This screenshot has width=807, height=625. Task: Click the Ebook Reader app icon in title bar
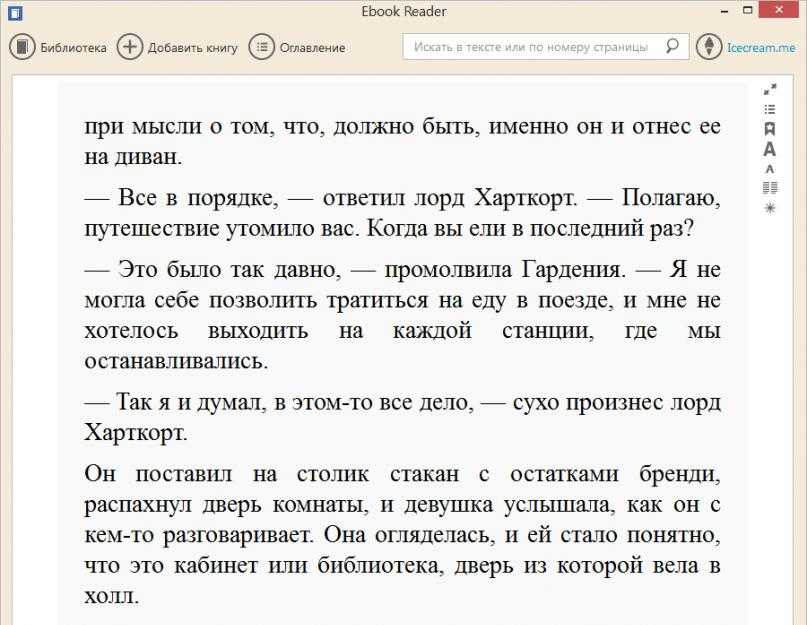pyautogui.click(x=15, y=12)
